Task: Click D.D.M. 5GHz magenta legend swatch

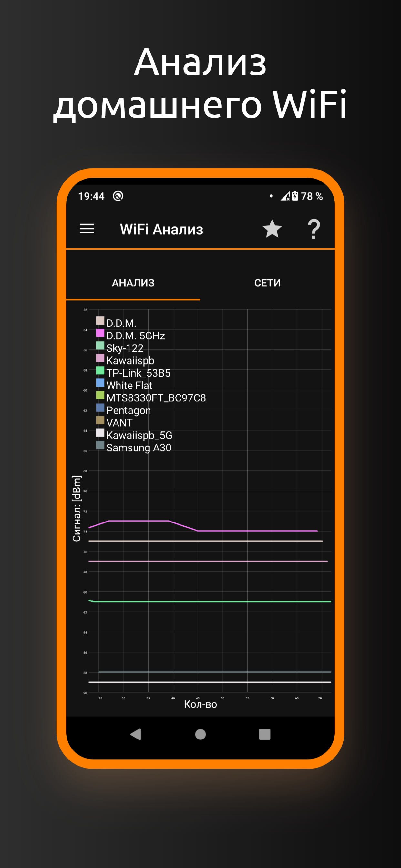Action: 100,333
